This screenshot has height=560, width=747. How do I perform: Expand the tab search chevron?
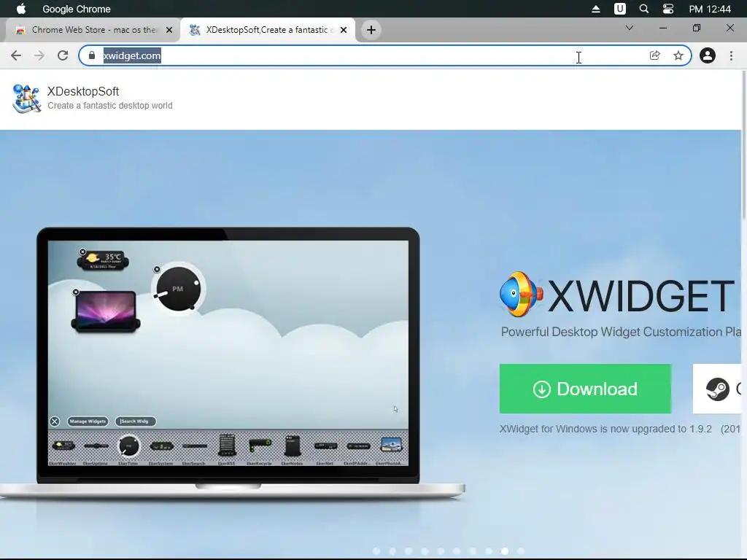coord(630,28)
